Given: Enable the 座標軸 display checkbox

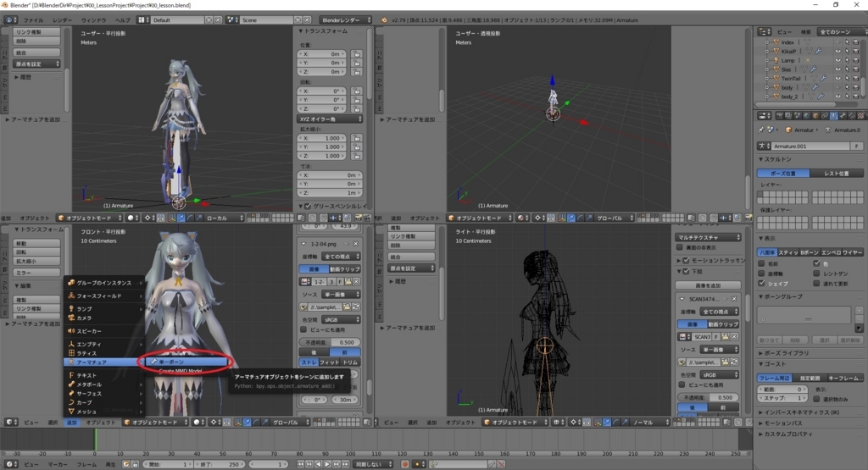Looking at the screenshot, I should tap(762, 274).
